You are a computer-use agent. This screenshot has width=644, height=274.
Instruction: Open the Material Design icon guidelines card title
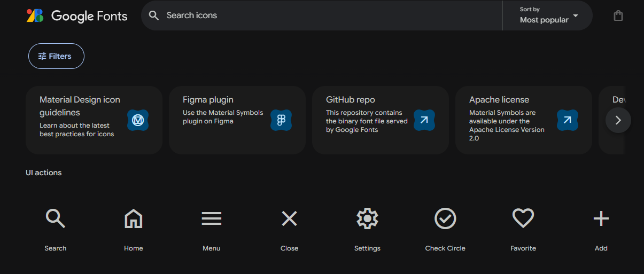tap(80, 106)
